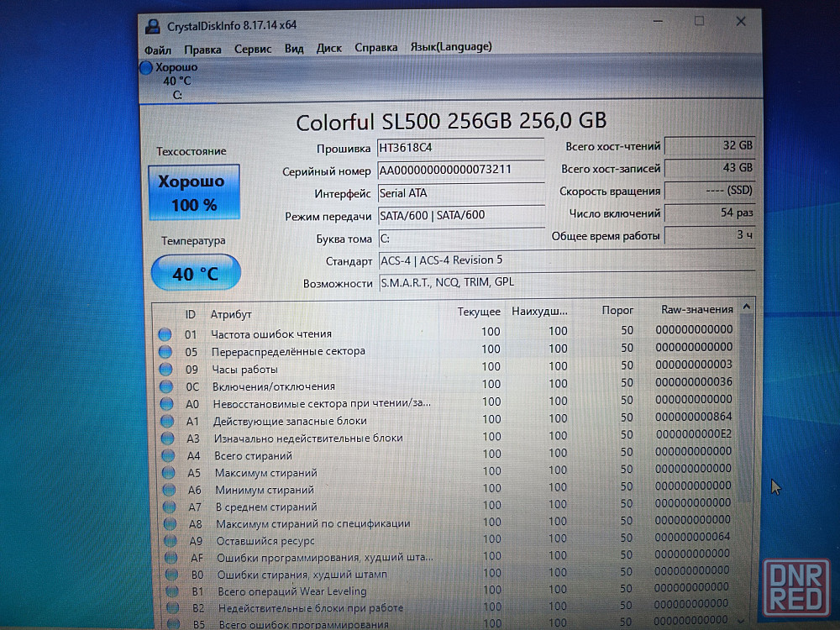Open the Справка menu
840x630 pixels.
pos(376,47)
